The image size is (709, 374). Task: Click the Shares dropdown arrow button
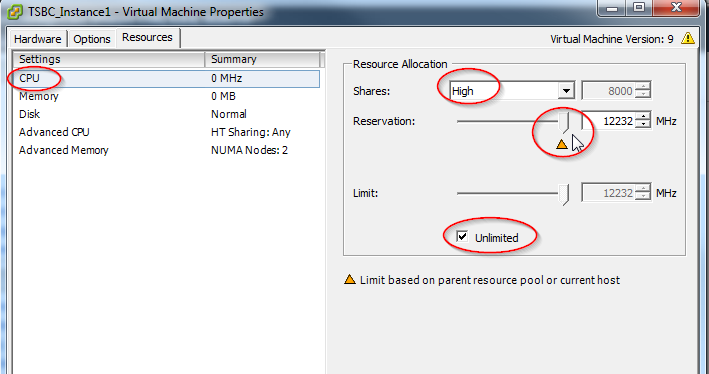pyautogui.click(x=566, y=91)
